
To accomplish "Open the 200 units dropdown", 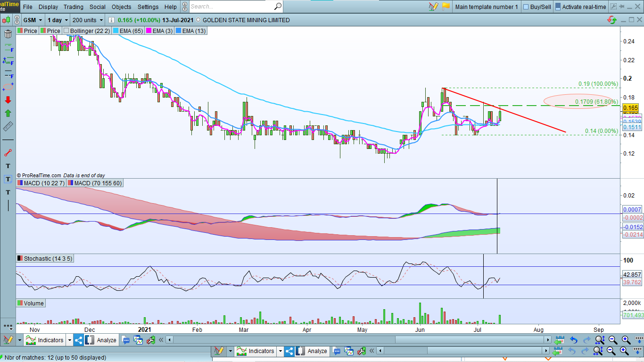I will pos(88,20).
